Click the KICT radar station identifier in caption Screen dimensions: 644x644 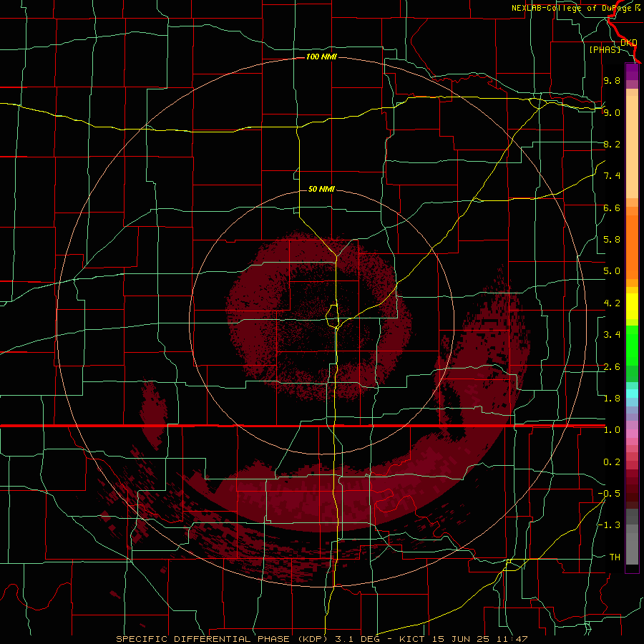(413, 639)
